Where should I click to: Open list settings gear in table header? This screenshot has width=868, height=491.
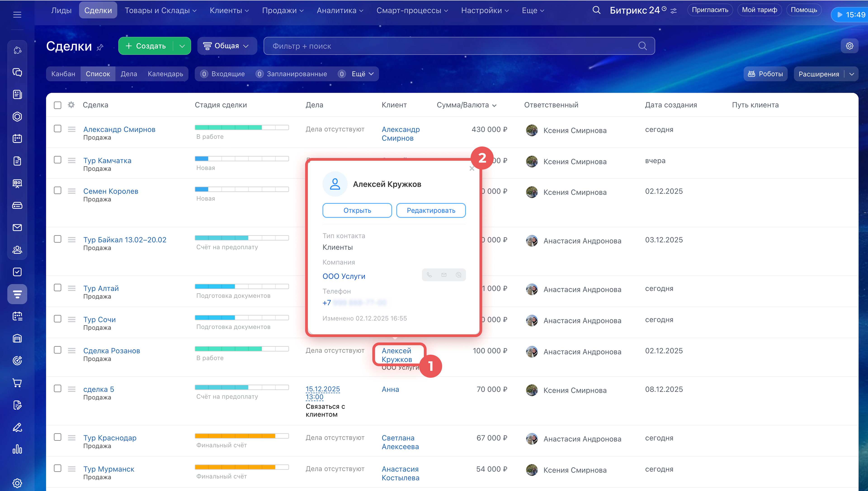(71, 105)
